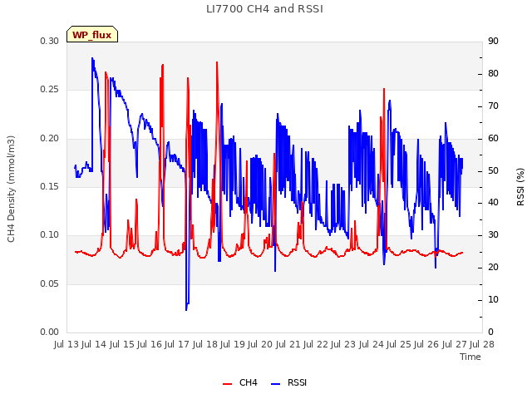532x399 pixels.
Task: Click the red CH4 legend swatch
Action: (x=227, y=384)
